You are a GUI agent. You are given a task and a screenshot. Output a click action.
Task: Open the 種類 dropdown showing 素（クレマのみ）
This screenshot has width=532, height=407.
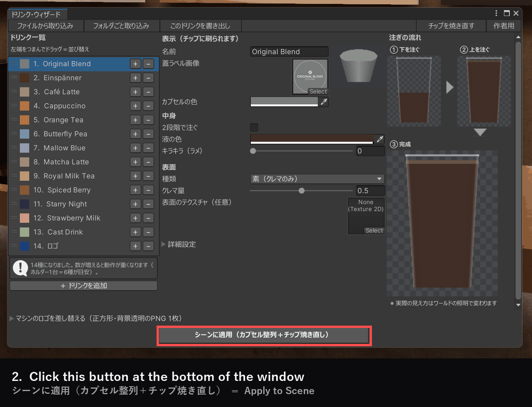[317, 179]
